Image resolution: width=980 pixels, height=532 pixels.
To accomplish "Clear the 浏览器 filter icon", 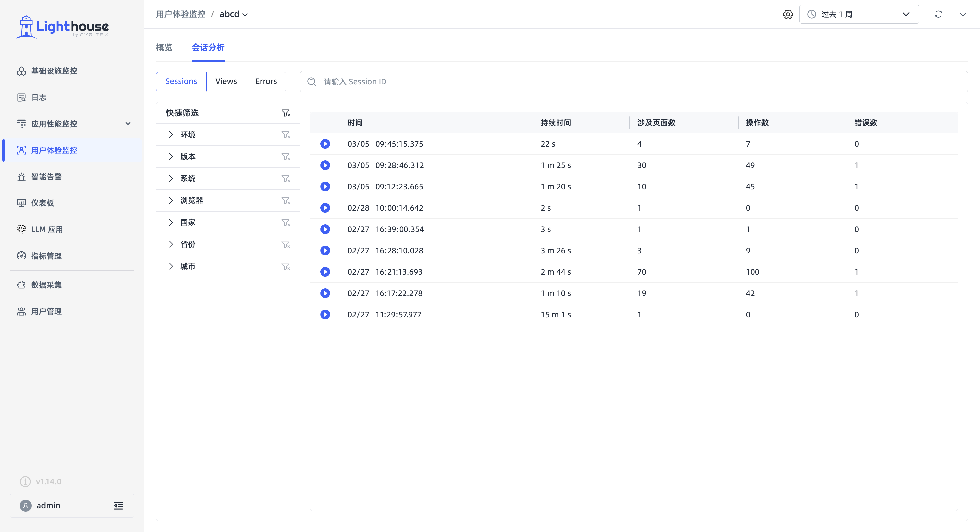I will (285, 201).
